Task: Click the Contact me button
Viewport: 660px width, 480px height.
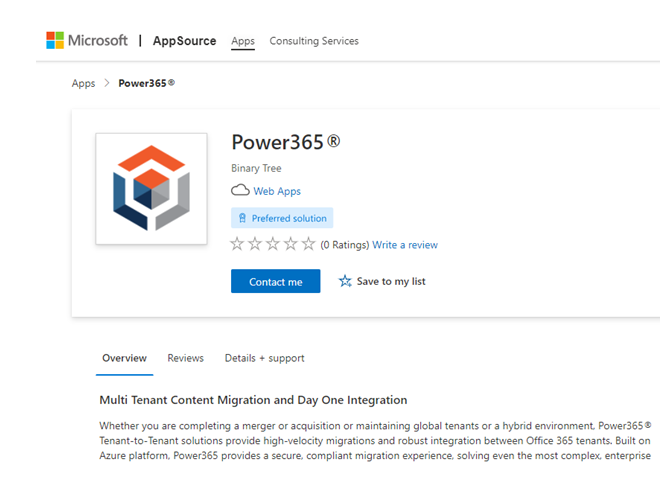Action: pos(276,281)
